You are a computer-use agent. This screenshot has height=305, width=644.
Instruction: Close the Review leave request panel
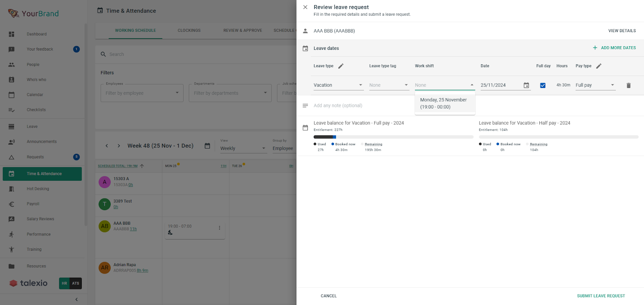tap(305, 7)
